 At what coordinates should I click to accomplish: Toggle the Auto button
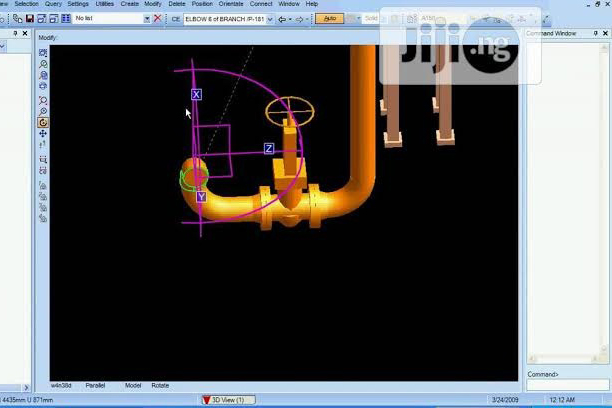[x=329, y=19]
